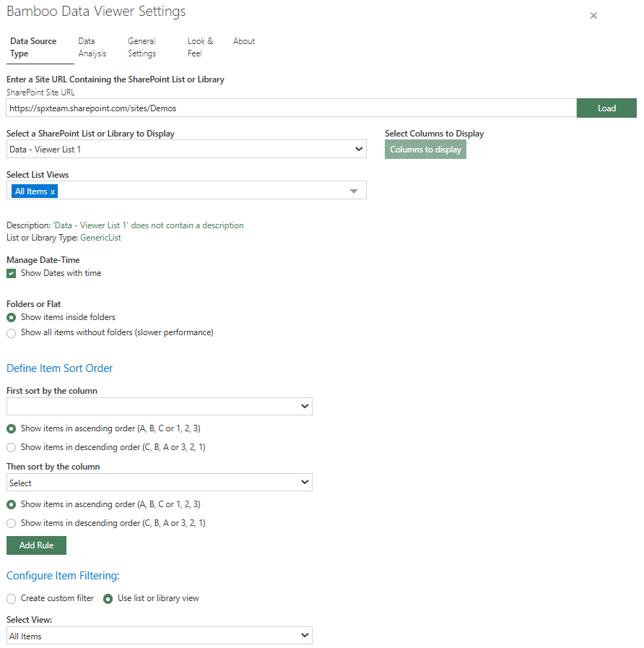Image resolution: width=644 pixels, height=648 pixels.
Task: Click the Load button
Action: (606, 108)
